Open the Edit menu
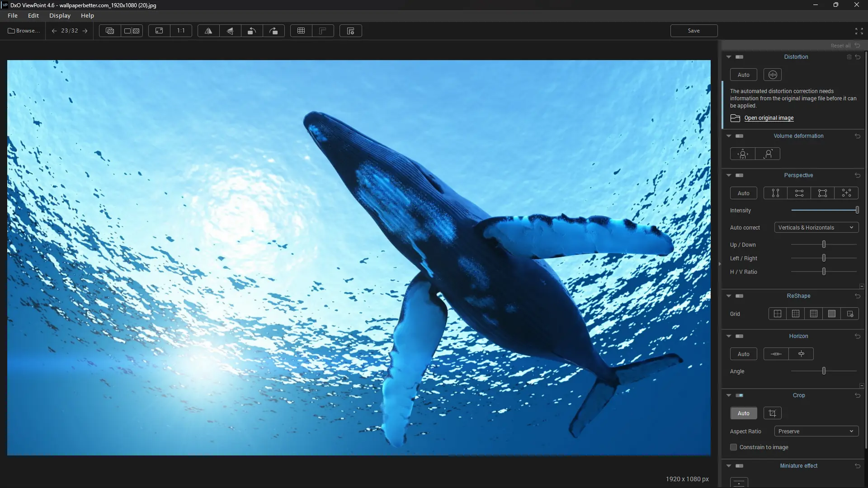The image size is (868, 488). coord(33,15)
